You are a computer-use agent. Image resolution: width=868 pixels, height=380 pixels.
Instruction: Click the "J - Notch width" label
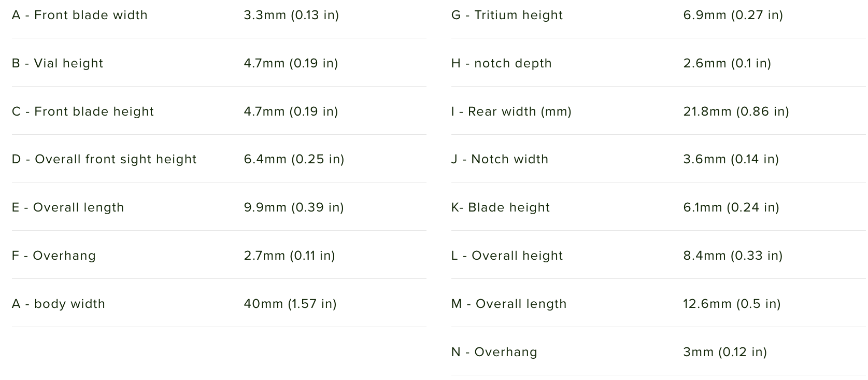pyautogui.click(x=500, y=159)
